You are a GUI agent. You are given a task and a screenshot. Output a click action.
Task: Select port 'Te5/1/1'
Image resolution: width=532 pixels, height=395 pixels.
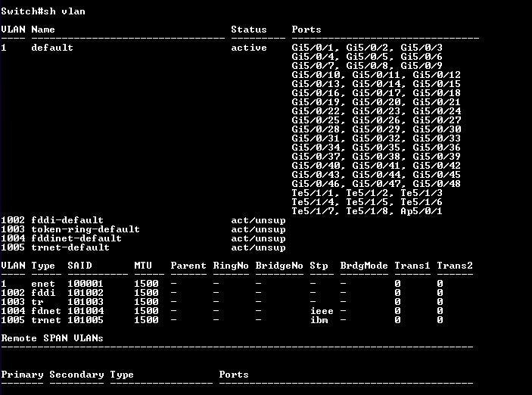[x=313, y=193]
